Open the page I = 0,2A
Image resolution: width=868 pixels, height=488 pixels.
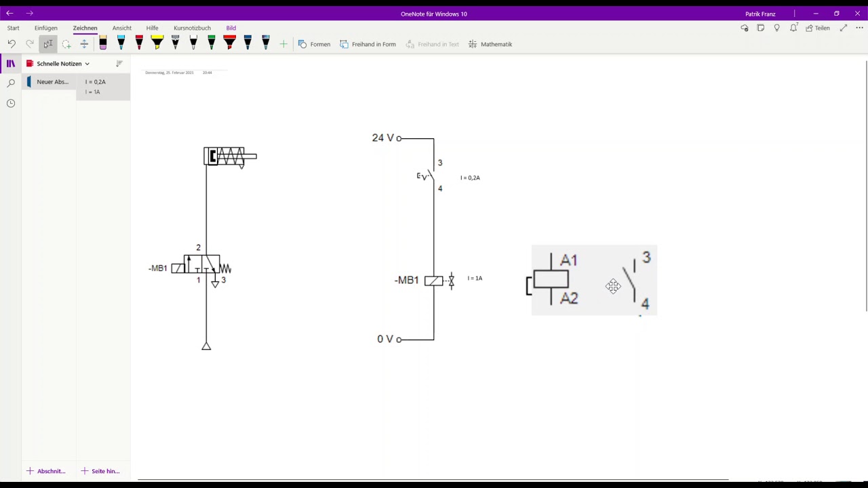tap(103, 87)
